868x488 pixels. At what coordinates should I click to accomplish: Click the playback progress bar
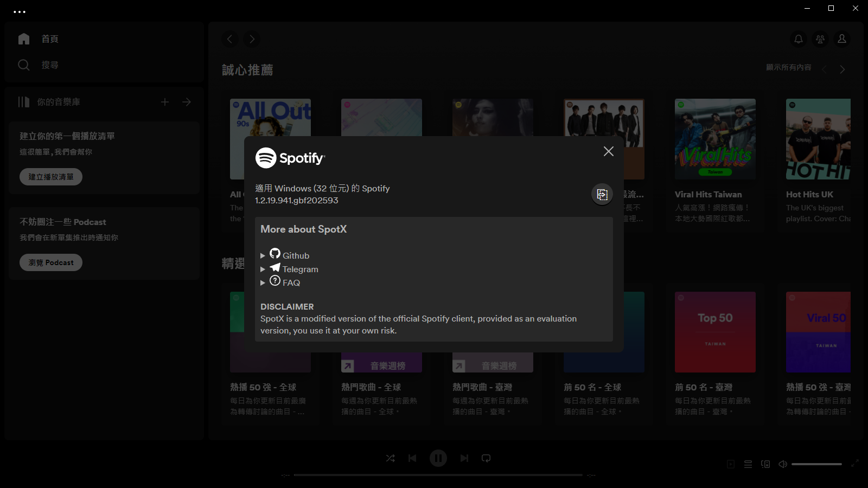point(438,475)
